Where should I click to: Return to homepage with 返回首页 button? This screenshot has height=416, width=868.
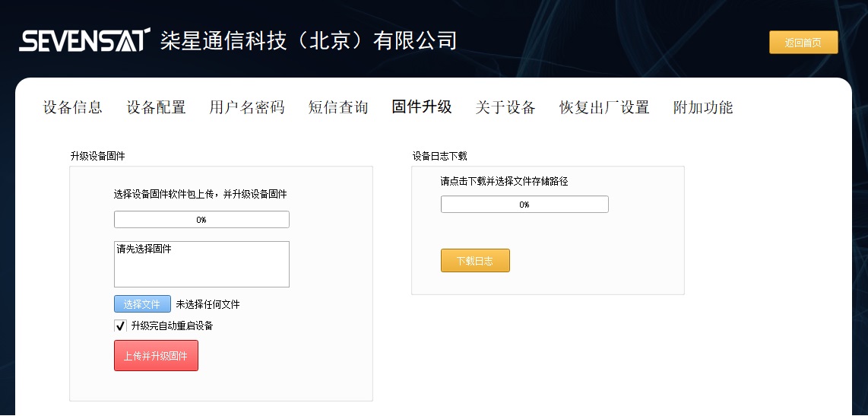(x=803, y=43)
